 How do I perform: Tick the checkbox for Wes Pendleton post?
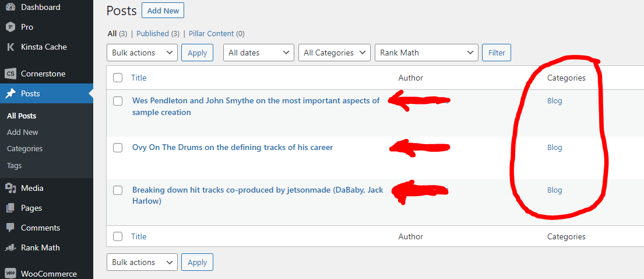tap(118, 101)
